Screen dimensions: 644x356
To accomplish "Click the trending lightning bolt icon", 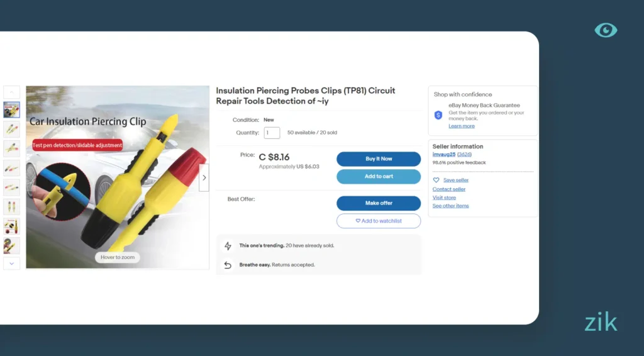I will 228,246.
